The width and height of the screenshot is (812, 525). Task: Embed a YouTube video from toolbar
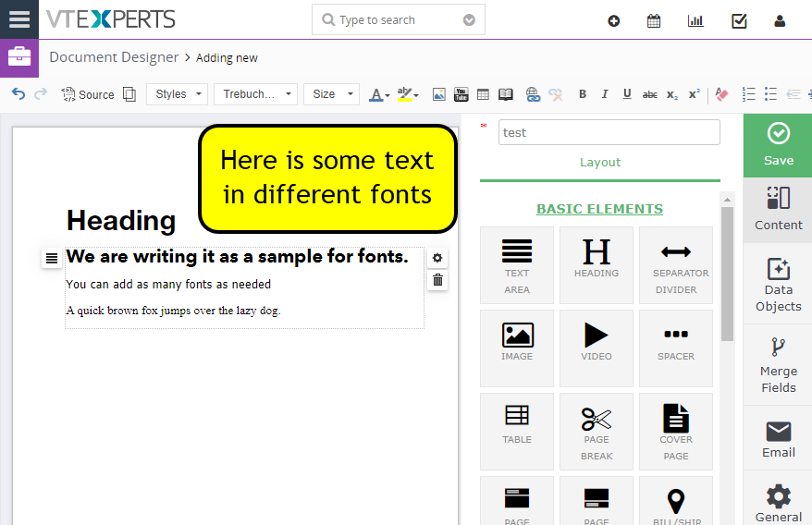(461, 94)
